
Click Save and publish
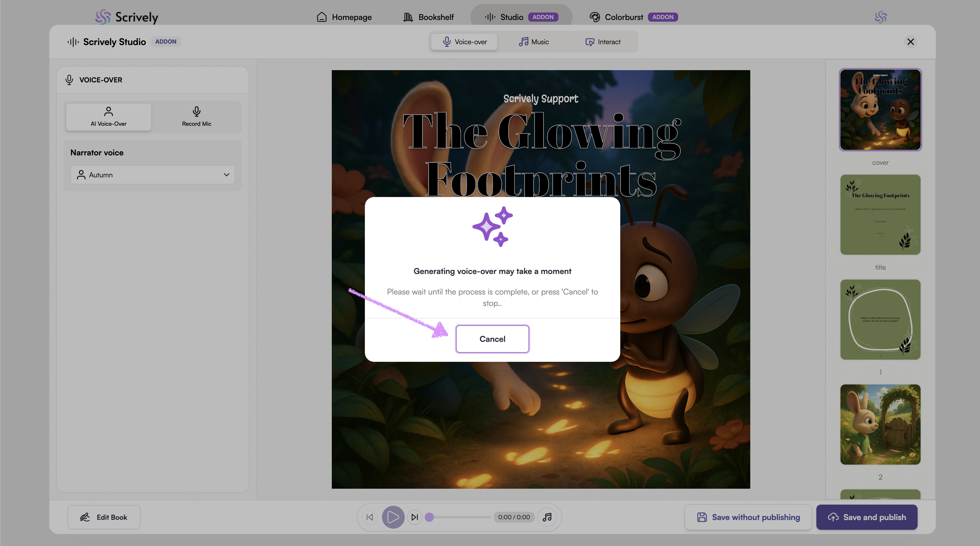(x=867, y=517)
